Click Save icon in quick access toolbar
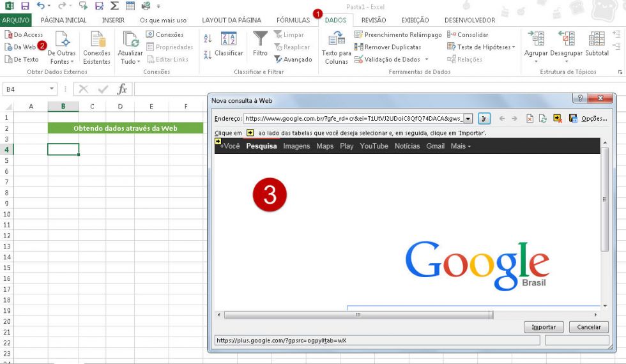Viewport: 626px width, 364px height. (25, 6)
